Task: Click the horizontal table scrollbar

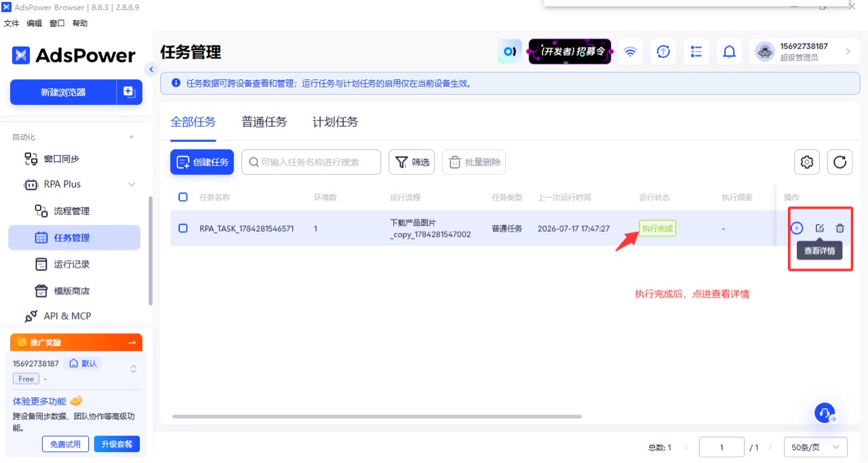Action: pyautogui.click(x=377, y=416)
